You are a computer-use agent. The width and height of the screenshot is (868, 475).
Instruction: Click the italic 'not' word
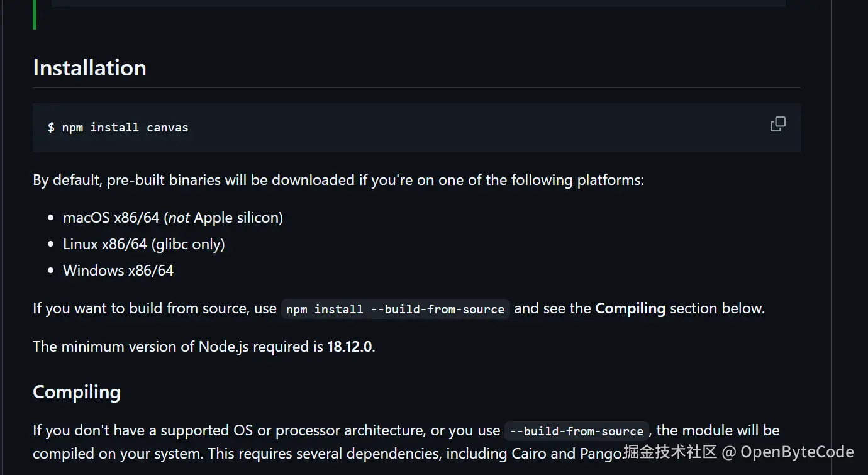pyautogui.click(x=179, y=218)
